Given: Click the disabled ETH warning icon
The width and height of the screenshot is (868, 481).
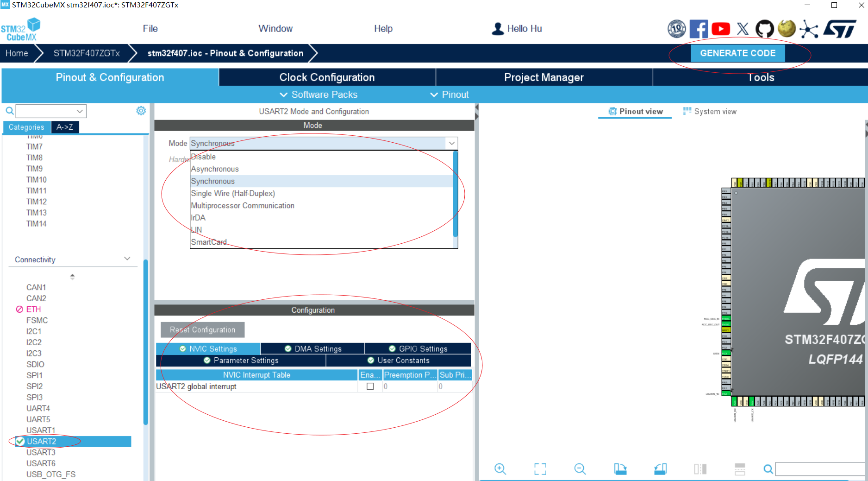Looking at the screenshot, I should point(19,309).
